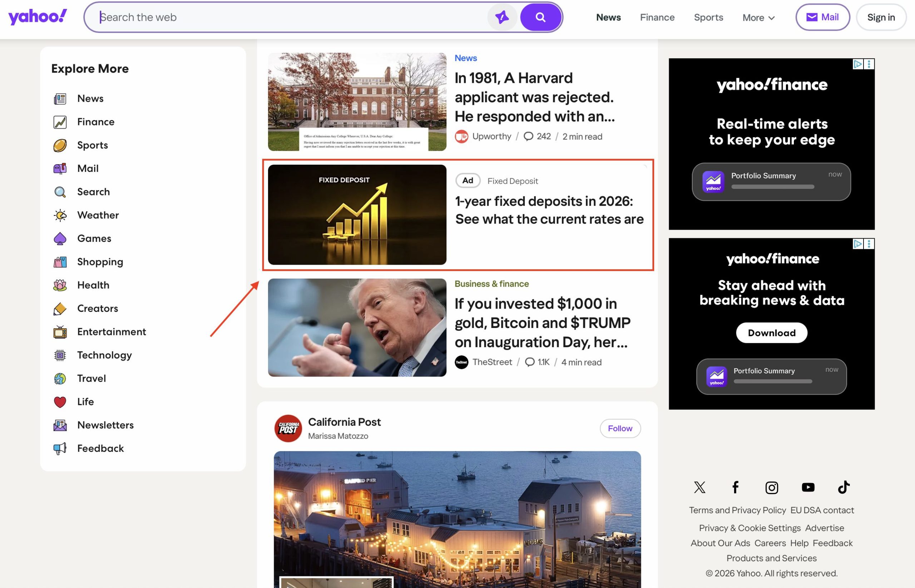Open Products and Services link
The image size is (915, 588).
771,558
